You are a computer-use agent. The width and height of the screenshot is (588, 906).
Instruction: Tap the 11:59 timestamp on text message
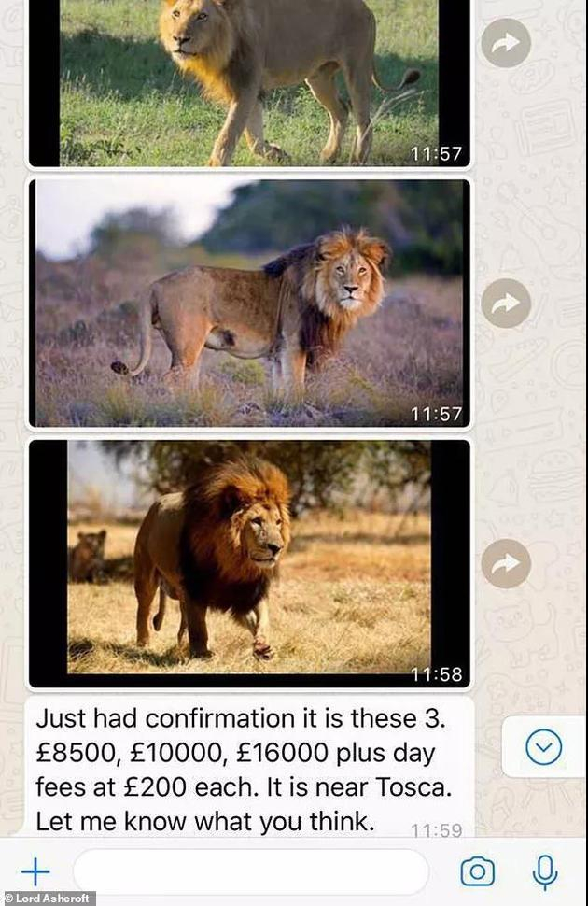[437, 830]
